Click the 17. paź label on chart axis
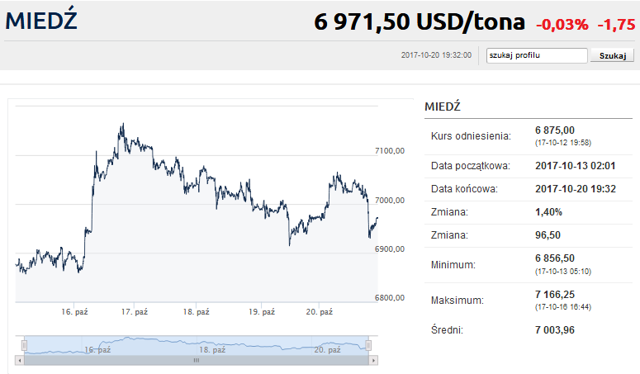Image resolution: width=640 pixels, height=374 pixels. [x=134, y=312]
